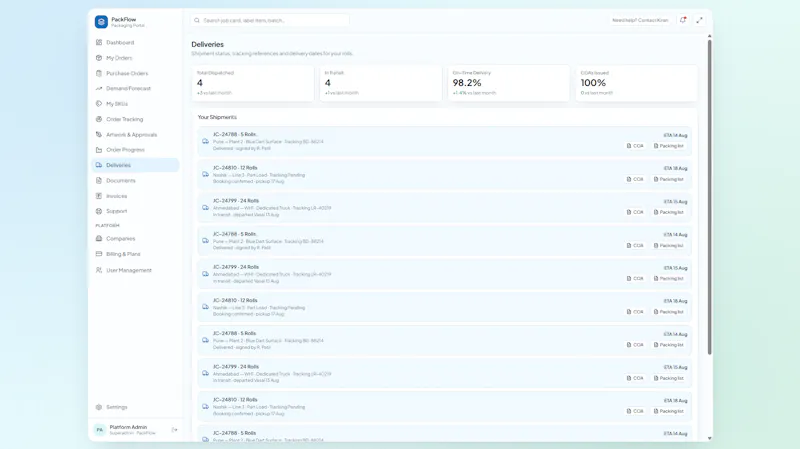Open COA of the topmost JC-24799 shipment
Viewport: 800px width, 449px height.
pos(635,212)
